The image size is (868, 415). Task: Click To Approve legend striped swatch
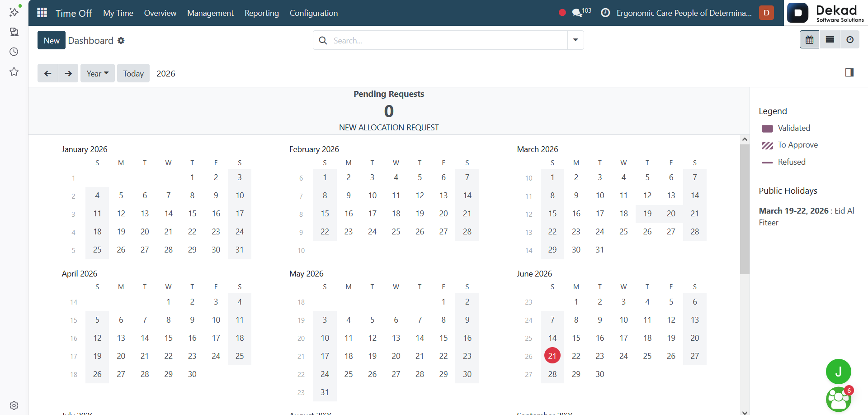click(767, 145)
